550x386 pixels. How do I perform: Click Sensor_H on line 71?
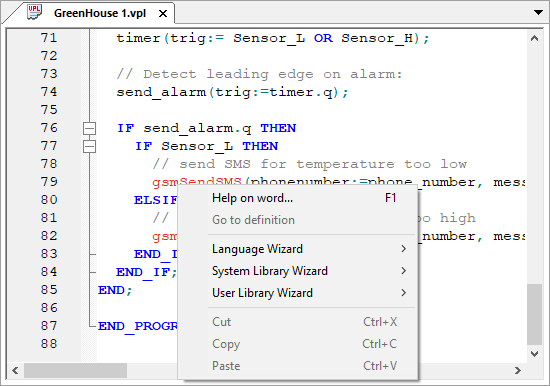pyautogui.click(x=377, y=38)
